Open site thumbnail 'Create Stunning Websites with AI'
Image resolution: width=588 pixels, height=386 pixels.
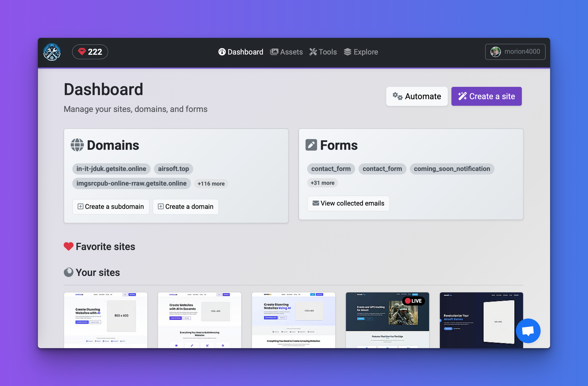pos(106,320)
